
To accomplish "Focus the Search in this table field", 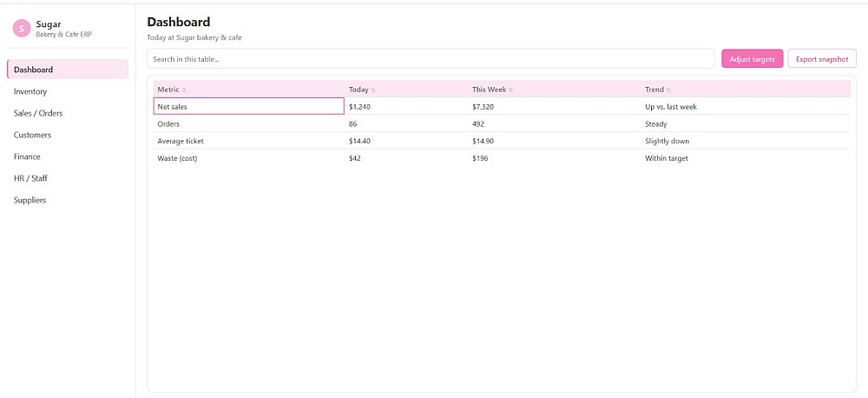I will pyautogui.click(x=431, y=59).
